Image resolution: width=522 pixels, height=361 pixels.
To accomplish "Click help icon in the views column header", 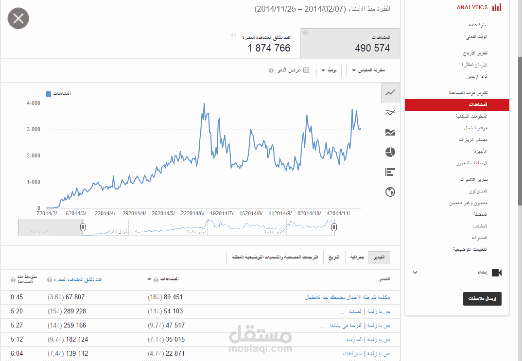I will 156,279.
